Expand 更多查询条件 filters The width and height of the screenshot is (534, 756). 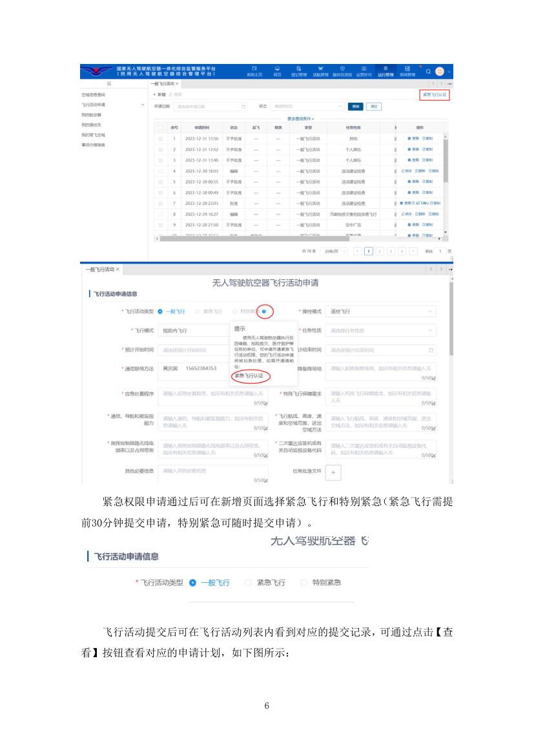point(301,119)
